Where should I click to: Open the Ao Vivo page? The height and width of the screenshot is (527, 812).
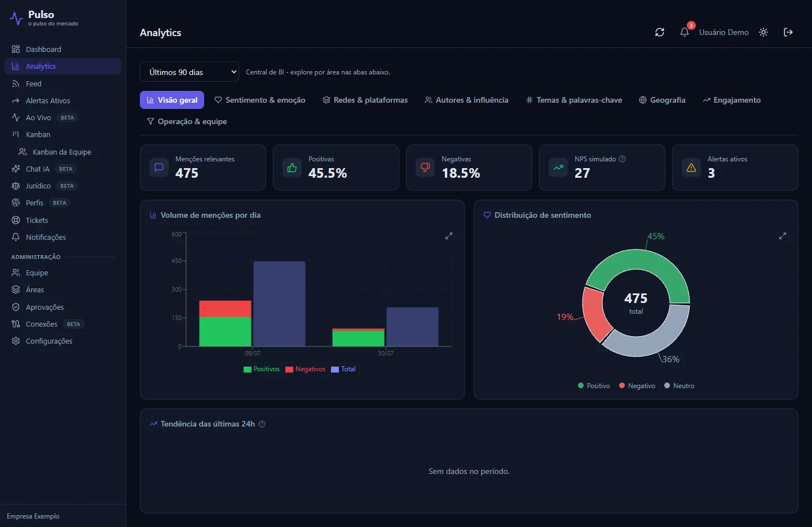(63, 117)
